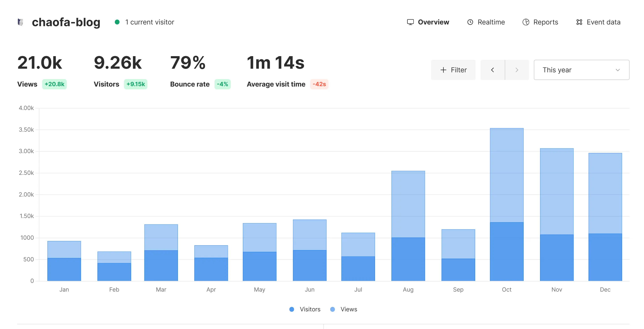Click the August views bar

click(x=408, y=204)
